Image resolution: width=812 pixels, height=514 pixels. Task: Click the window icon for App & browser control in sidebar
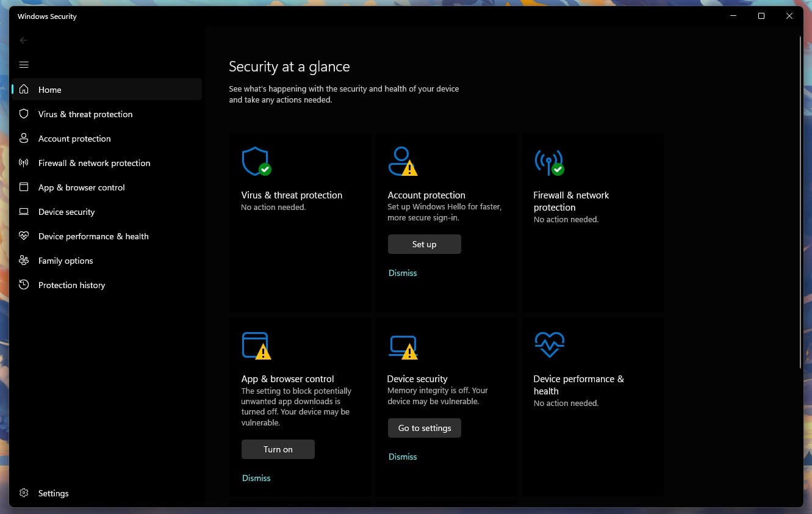[24, 187]
